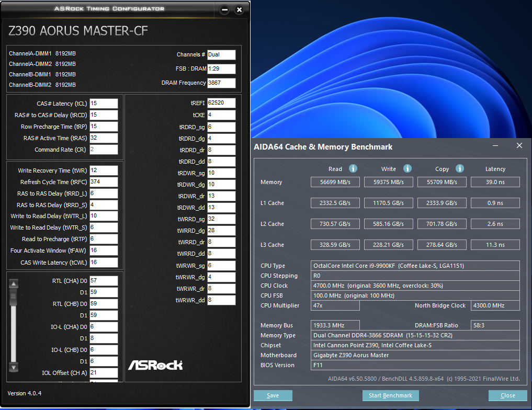Viewport: 532px width, 410px height.
Task: Click the Close button at bottom right
Action: pos(507,395)
